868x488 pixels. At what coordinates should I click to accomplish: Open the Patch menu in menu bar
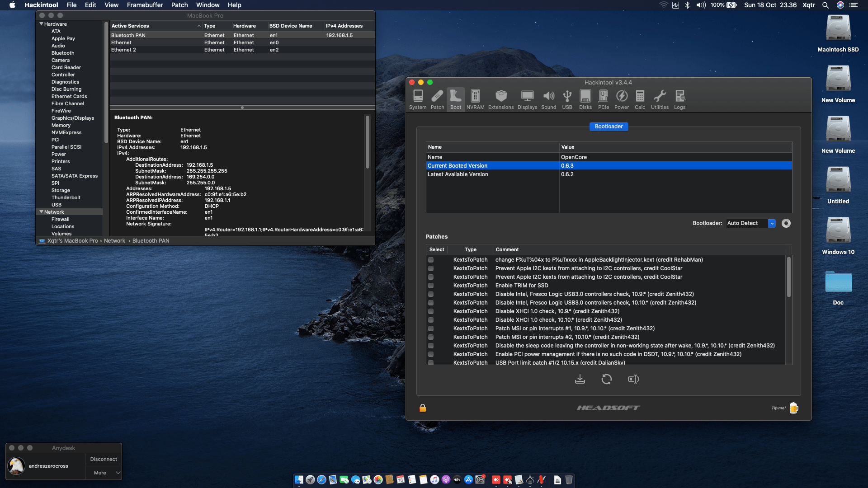pos(179,5)
